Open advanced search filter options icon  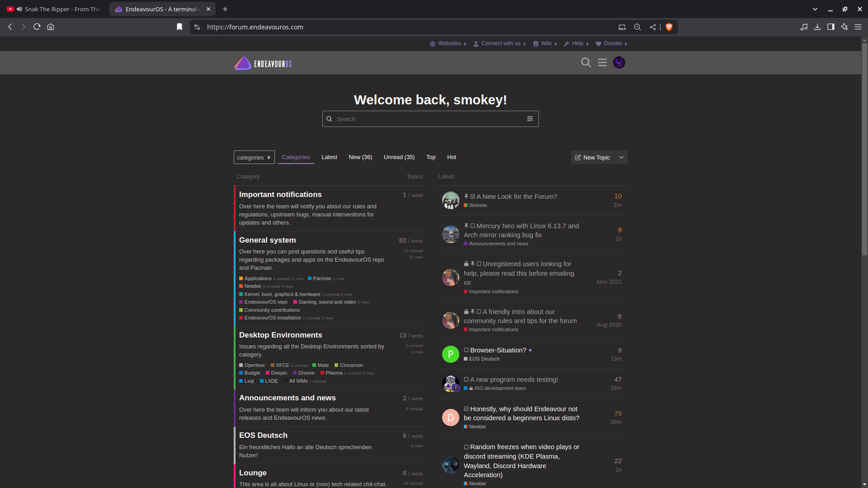click(530, 119)
